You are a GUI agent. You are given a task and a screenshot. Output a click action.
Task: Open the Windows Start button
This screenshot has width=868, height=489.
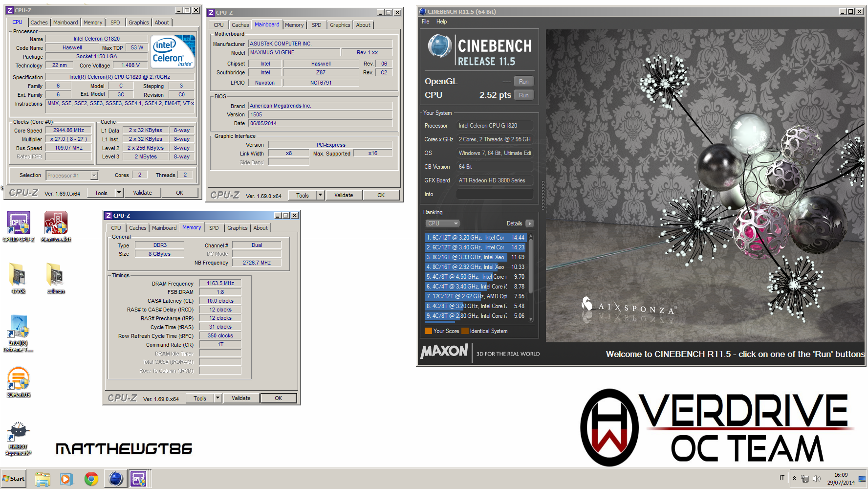click(14, 479)
